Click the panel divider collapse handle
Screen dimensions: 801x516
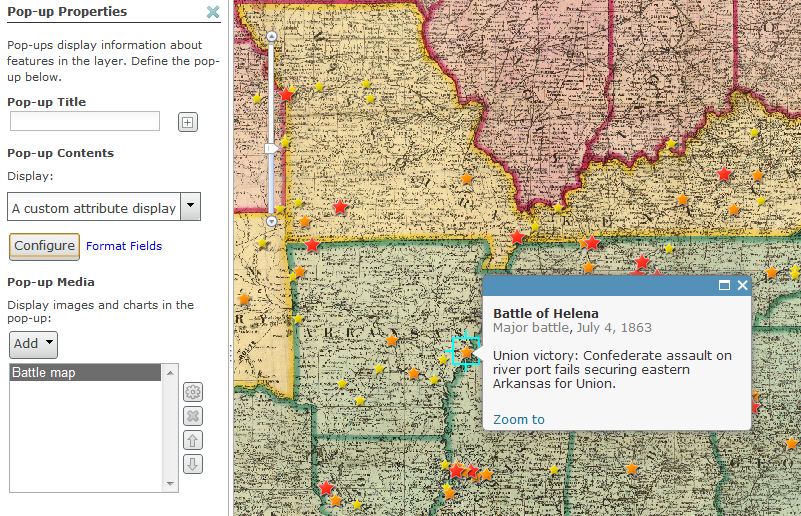tap(230, 354)
